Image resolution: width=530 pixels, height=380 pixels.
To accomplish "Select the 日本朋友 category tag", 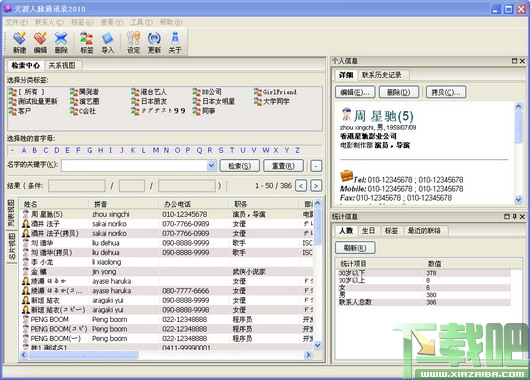I will [149, 101].
